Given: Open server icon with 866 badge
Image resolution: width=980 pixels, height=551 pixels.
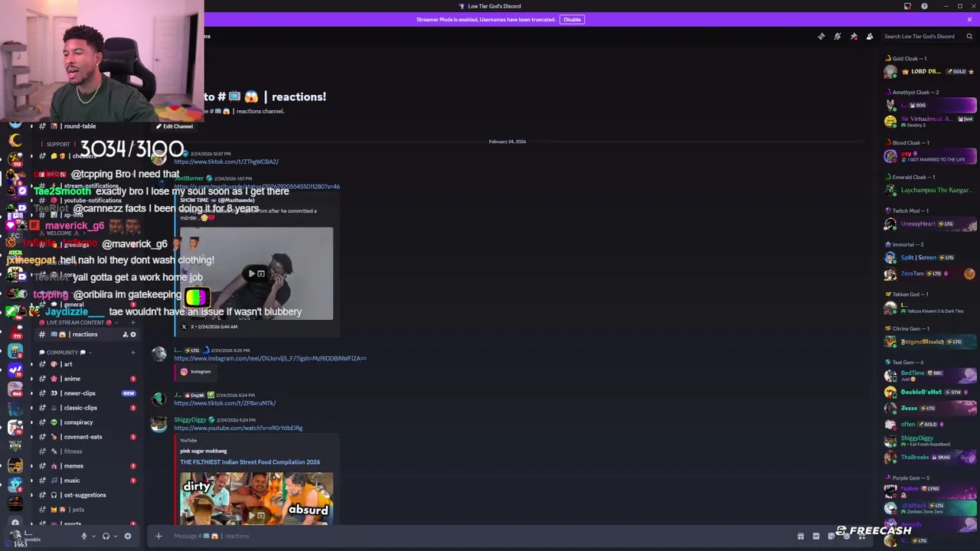Looking at the screenshot, I should click(x=15, y=389).
